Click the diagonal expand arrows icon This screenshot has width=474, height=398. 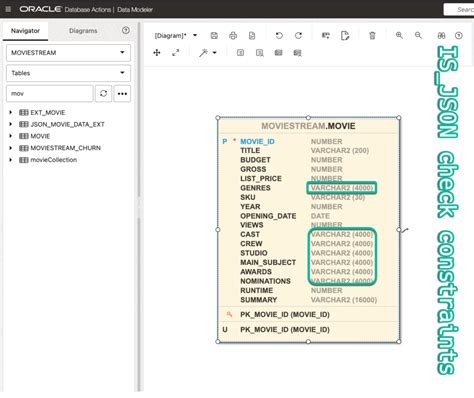point(175,53)
